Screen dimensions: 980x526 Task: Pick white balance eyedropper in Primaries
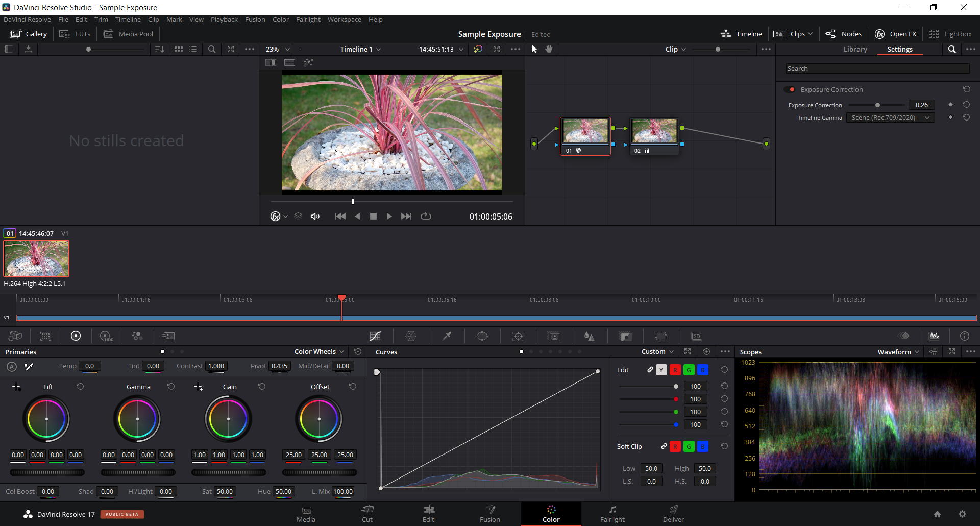point(29,366)
